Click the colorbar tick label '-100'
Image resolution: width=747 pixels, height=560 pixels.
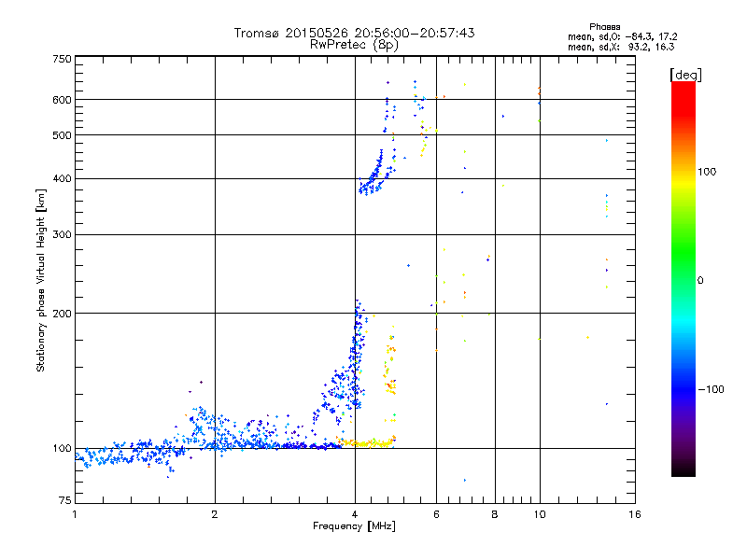pos(711,389)
